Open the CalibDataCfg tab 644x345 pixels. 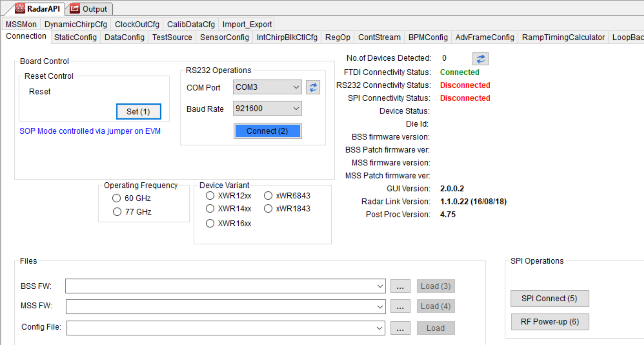tap(191, 24)
